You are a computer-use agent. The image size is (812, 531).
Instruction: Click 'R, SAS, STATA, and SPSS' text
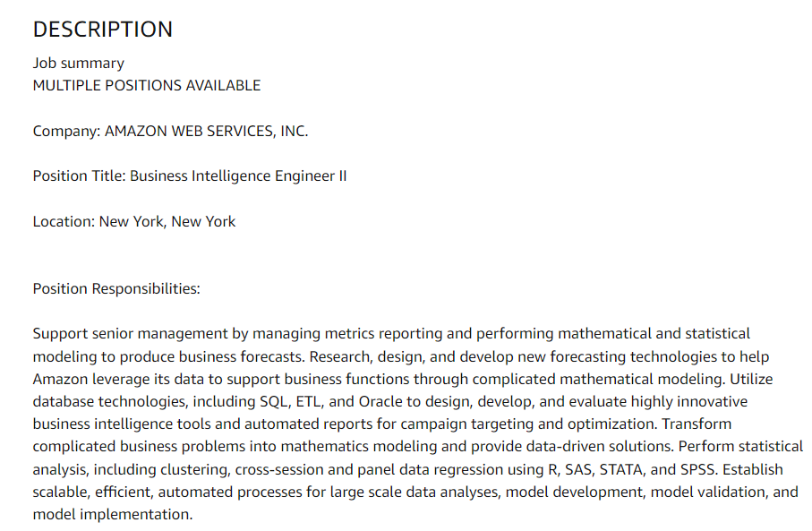[632, 469]
